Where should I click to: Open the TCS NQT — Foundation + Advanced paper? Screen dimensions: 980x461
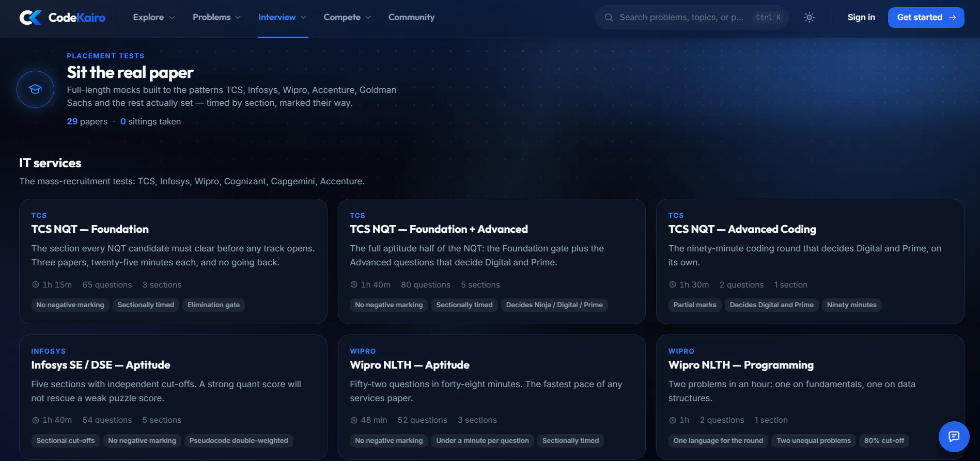(x=491, y=261)
